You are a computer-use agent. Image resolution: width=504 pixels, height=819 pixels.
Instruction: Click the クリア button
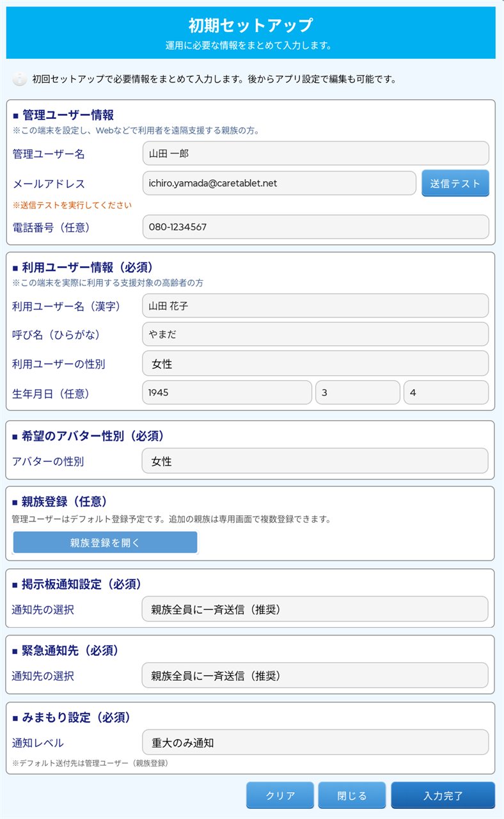(x=280, y=795)
